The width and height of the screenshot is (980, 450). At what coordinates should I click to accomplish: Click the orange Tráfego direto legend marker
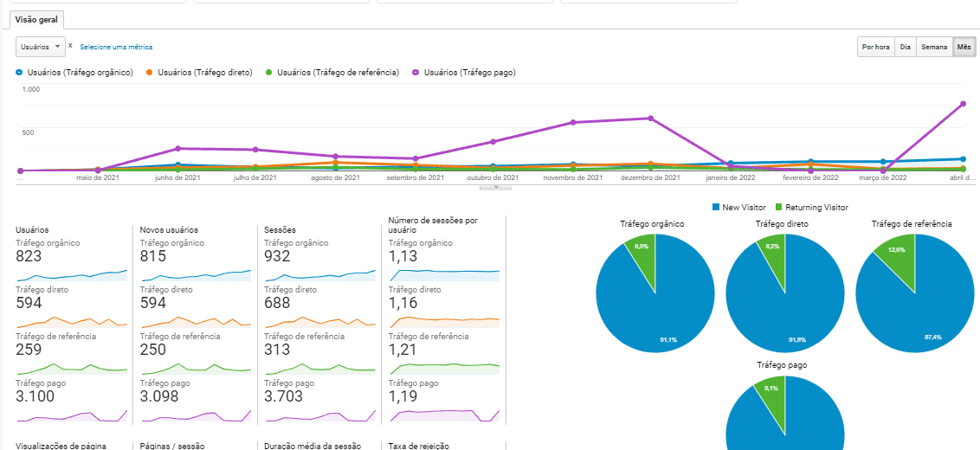150,73
